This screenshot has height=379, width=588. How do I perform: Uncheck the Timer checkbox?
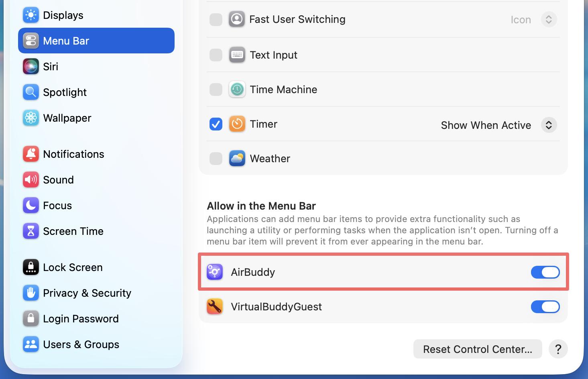(216, 124)
